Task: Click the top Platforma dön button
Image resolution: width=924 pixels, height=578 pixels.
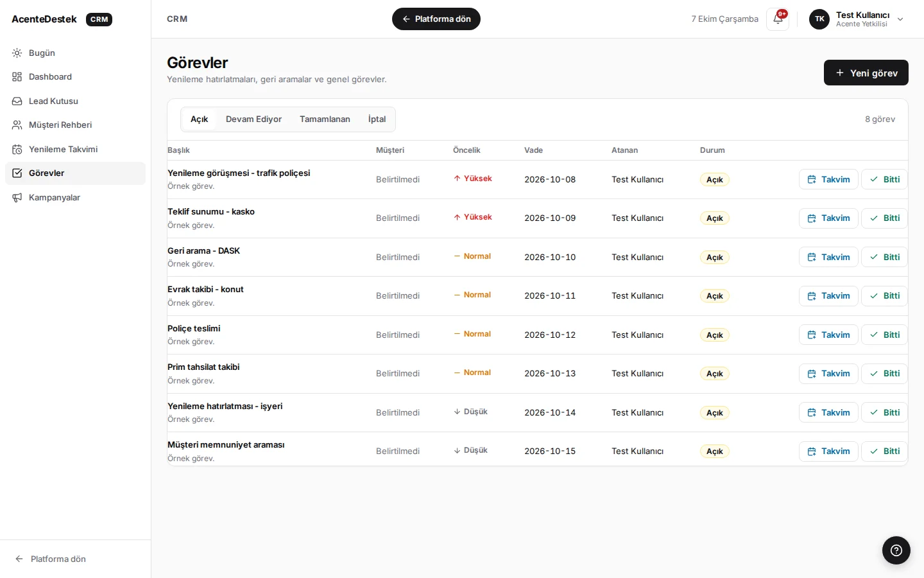Action: (436, 19)
